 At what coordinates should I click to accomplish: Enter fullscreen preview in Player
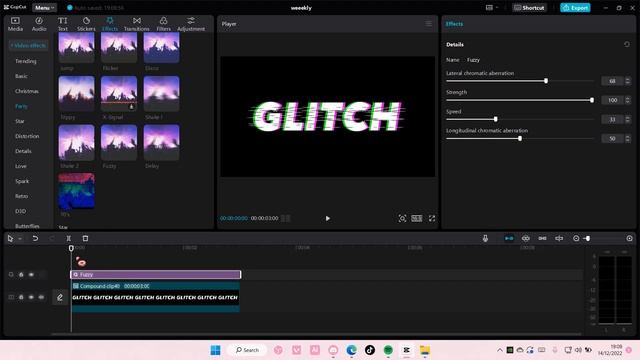pyautogui.click(x=432, y=218)
